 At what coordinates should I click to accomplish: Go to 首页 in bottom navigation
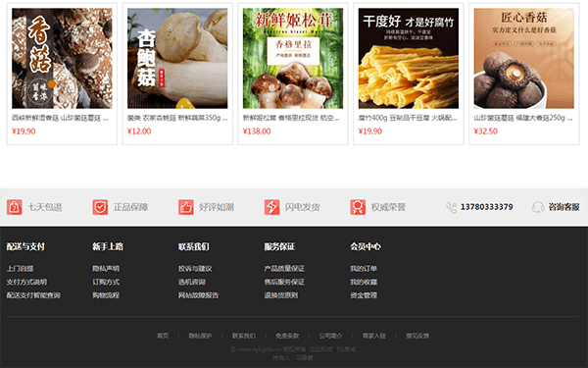coord(163,336)
